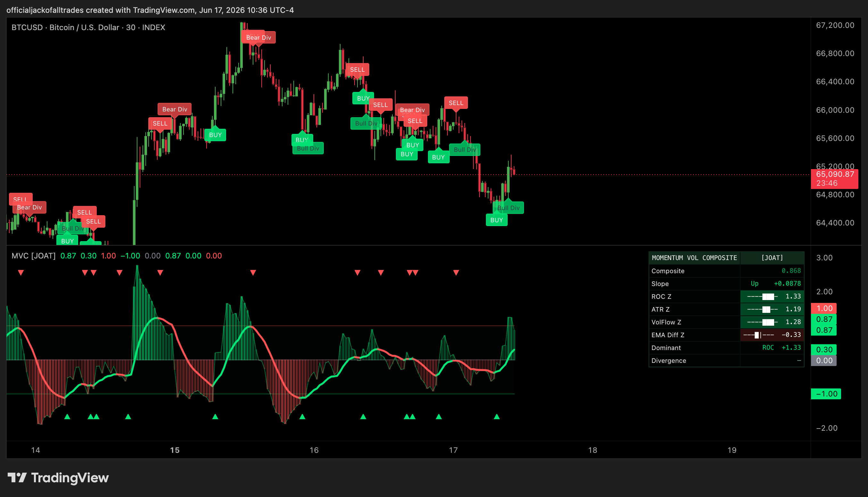This screenshot has width=868, height=497.
Task: Click the rightmost Bull Div label on the chart
Action: 508,208
